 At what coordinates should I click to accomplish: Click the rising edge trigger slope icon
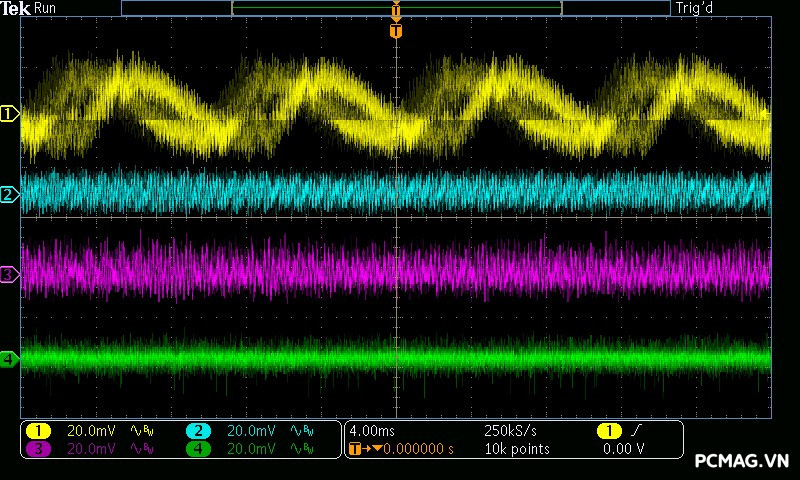pos(635,430)
